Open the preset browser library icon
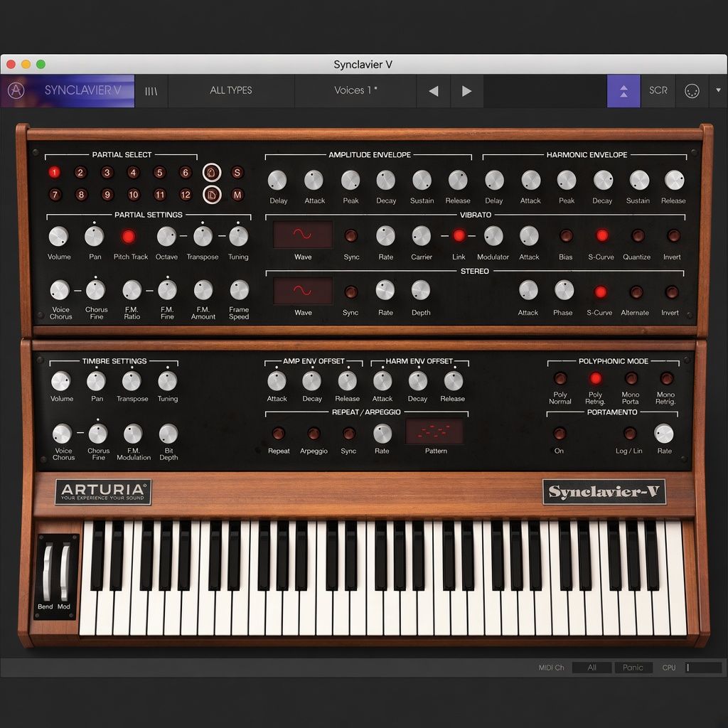The image size is (728, 728). [x=151, y=91]
